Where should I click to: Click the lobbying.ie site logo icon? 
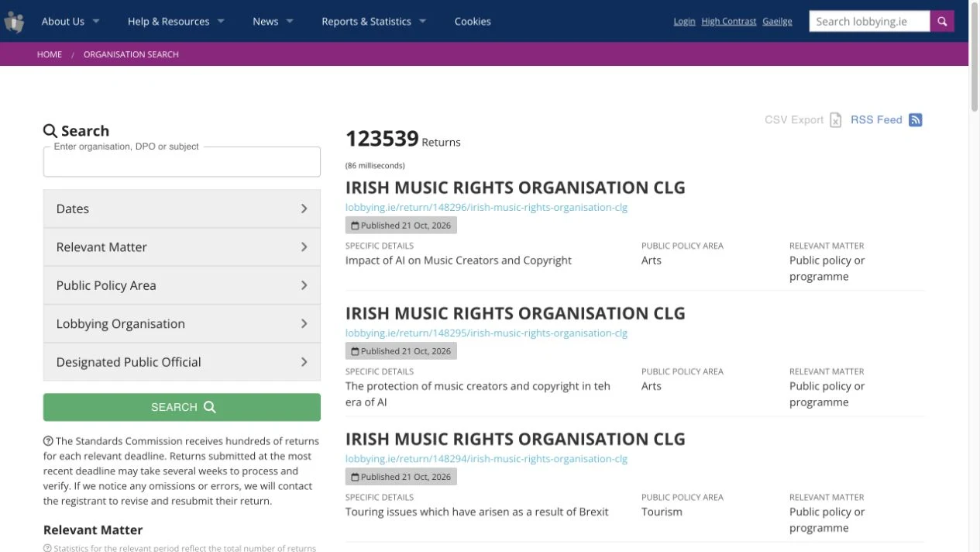(x=14, y=22)
